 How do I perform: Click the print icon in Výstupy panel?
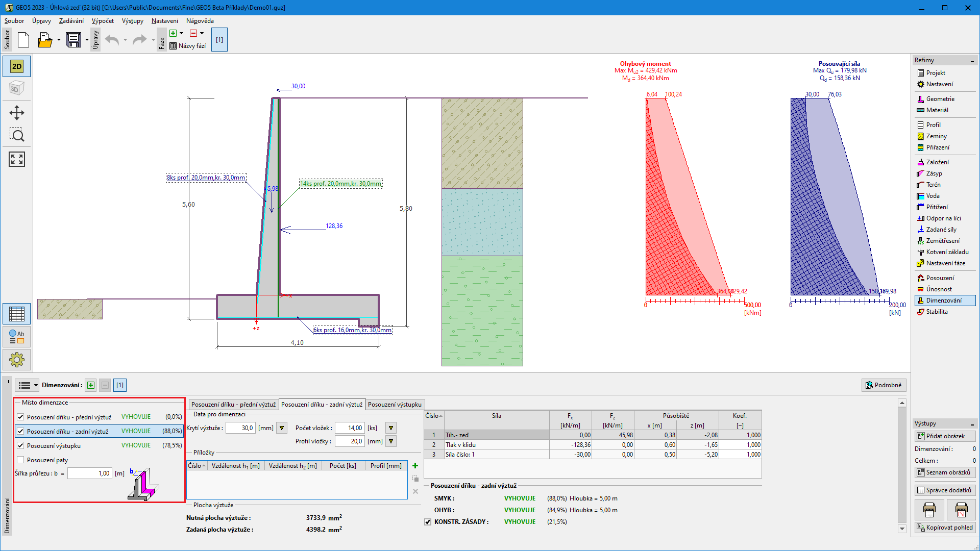tap(929, 509)
